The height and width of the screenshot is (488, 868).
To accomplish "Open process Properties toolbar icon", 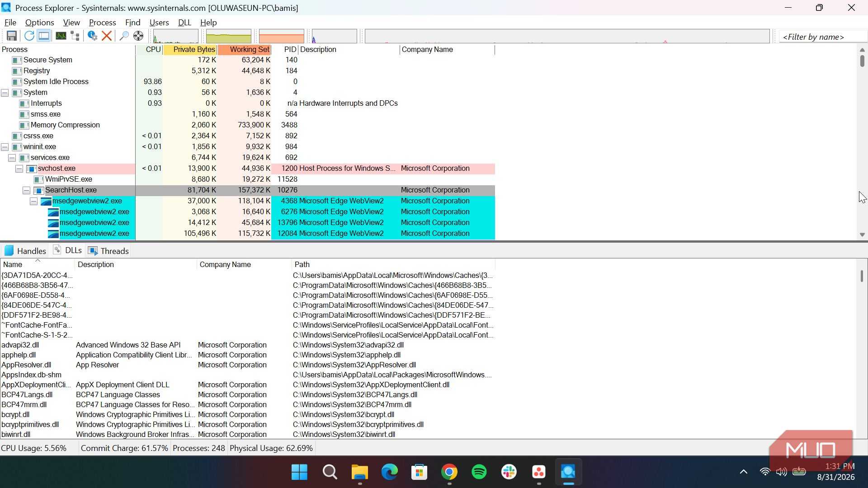I will (92, 36).
